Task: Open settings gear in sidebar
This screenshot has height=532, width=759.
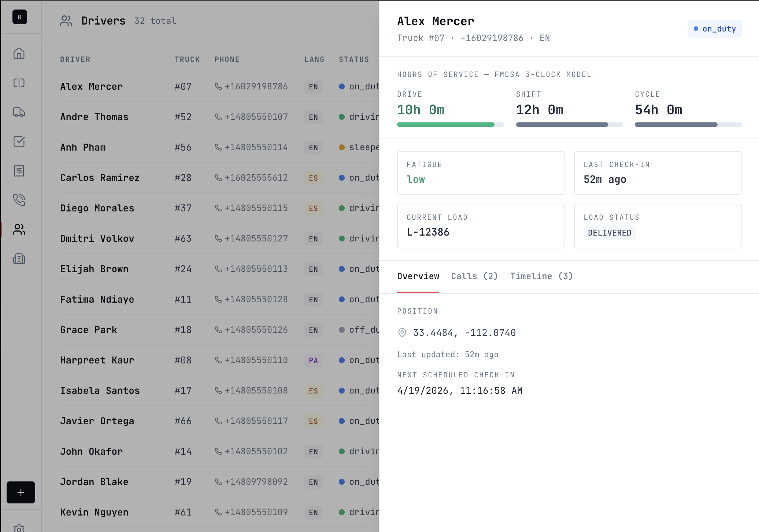Action: (19, 528)
